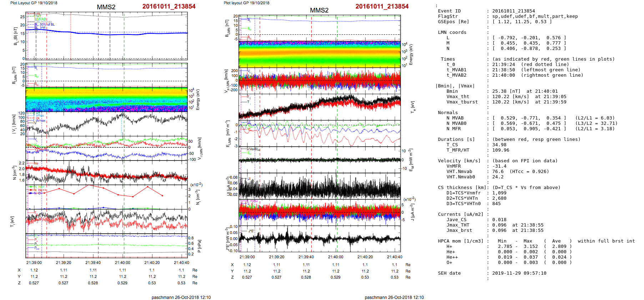Select the Currents [uA/m2] heading
This screenshot has width=644, height=300.
(x=461, y=214)
